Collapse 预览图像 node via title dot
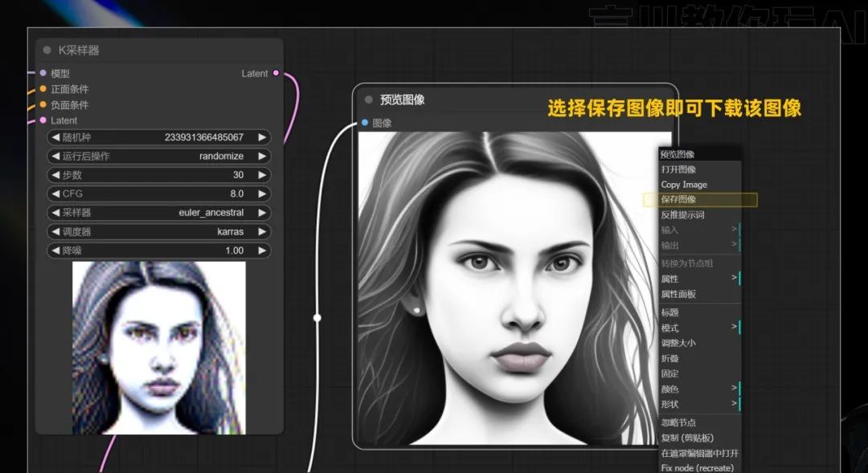 [x=369, y=100]
